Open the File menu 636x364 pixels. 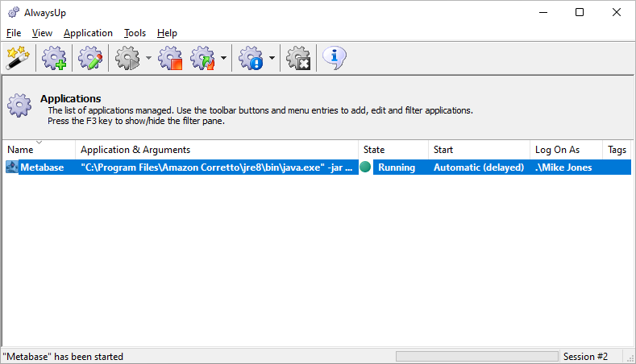pyautogui.click(x=14, y=33)
